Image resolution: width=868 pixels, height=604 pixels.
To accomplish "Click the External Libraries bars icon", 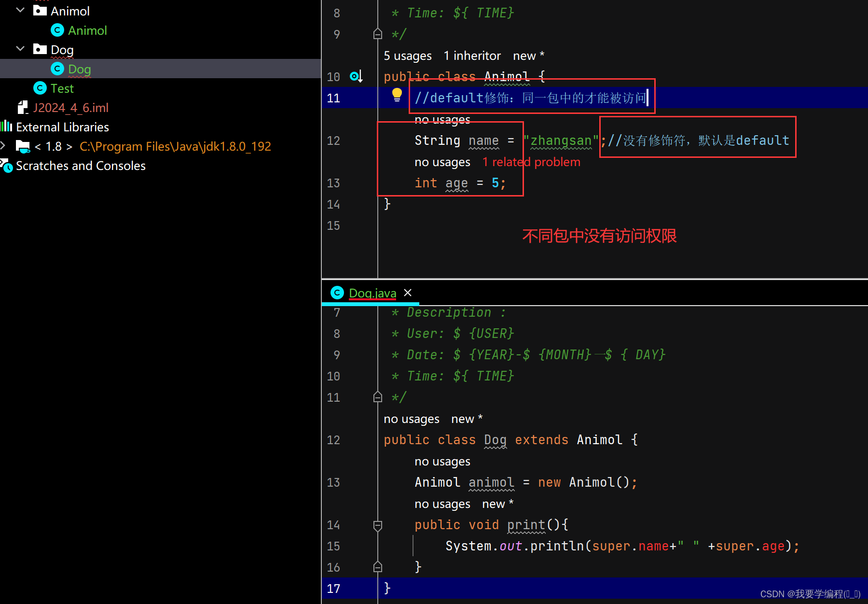I will 6,126.
